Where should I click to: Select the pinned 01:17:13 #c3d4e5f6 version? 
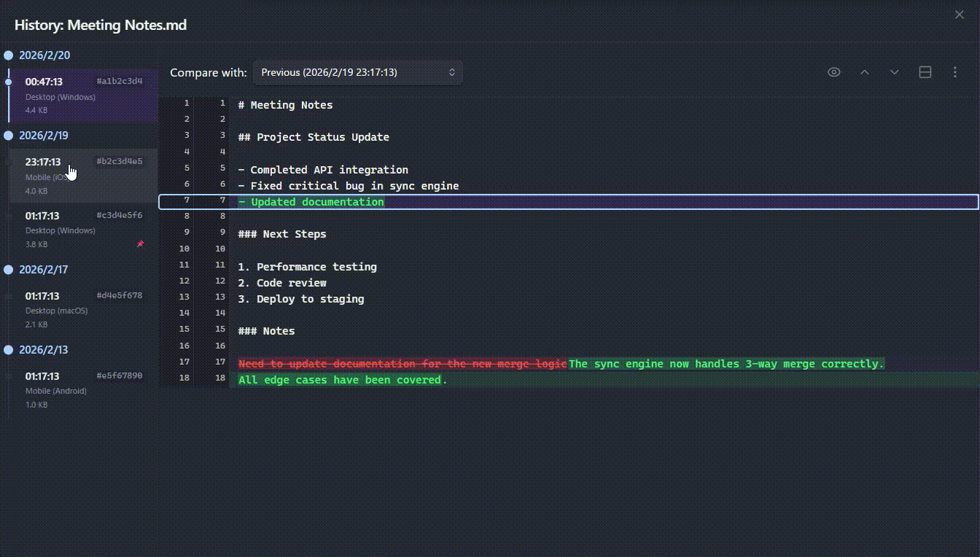pyautogui.click(x=83, y=229)
